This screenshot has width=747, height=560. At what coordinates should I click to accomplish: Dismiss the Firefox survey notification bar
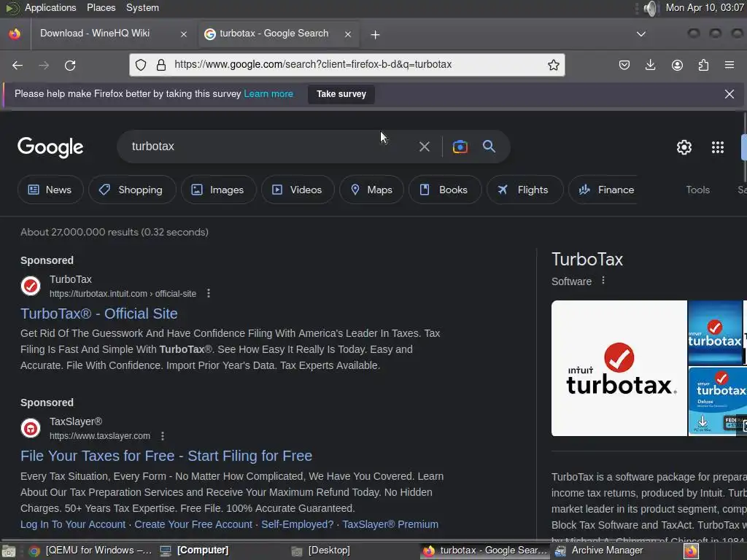(x=729, y=94)
